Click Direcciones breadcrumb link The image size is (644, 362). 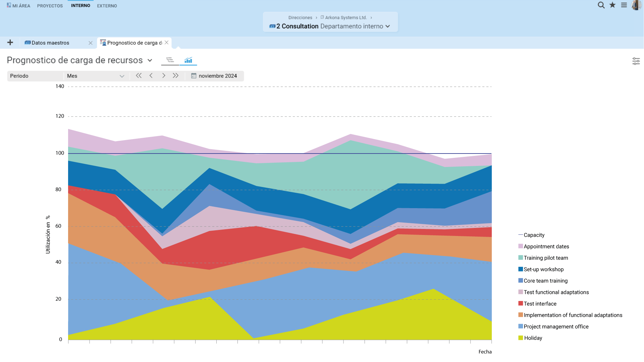click(x=300, y=17)
